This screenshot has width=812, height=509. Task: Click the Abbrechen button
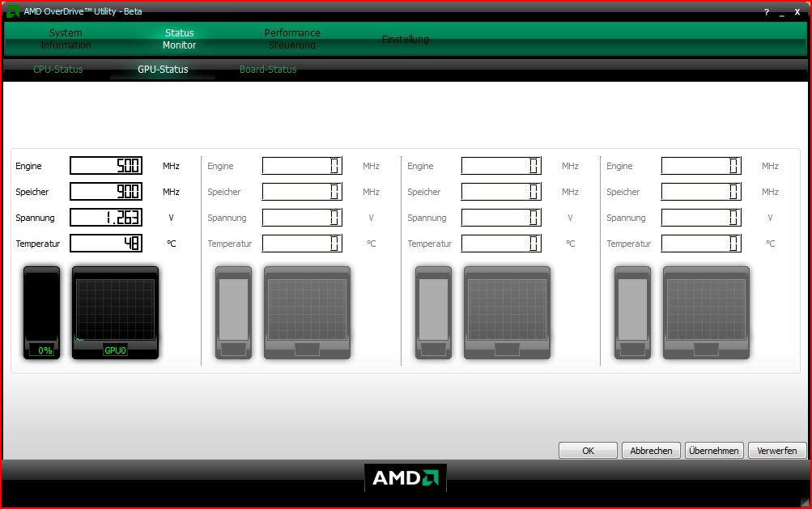click(651, 451)
